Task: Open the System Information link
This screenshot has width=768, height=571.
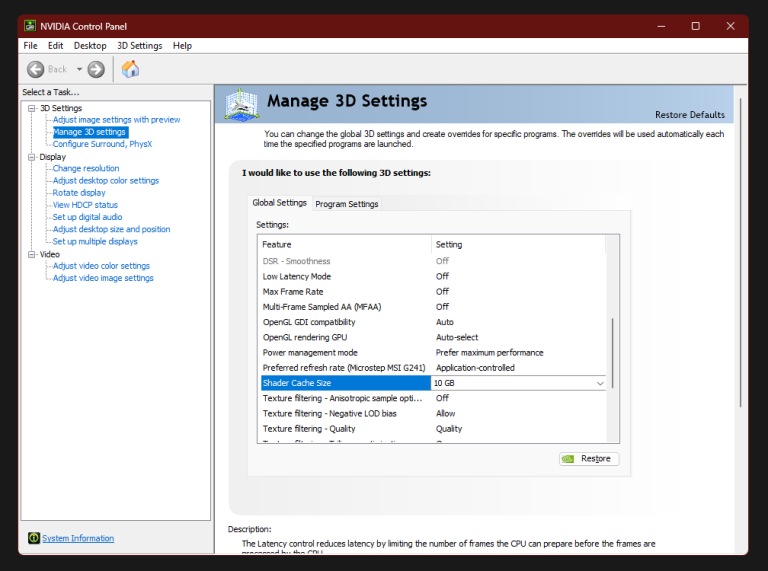Action: pyautogui.click(x=78, y=538)
